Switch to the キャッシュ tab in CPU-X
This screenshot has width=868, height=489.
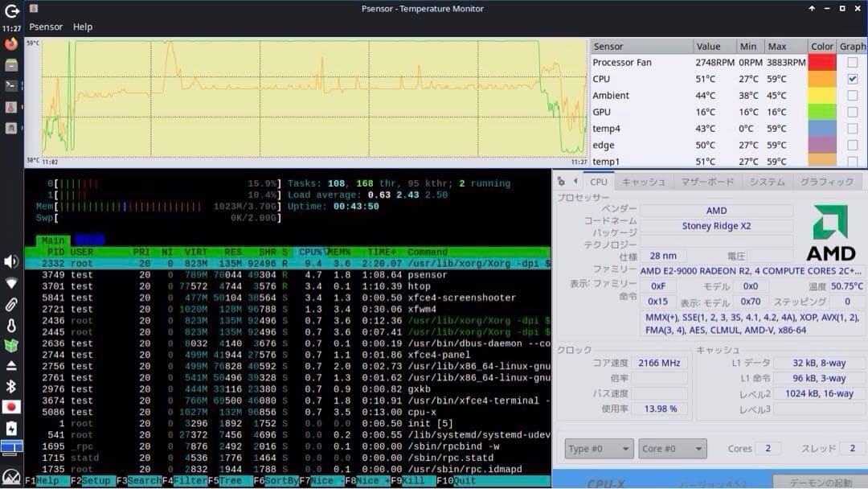643,182
